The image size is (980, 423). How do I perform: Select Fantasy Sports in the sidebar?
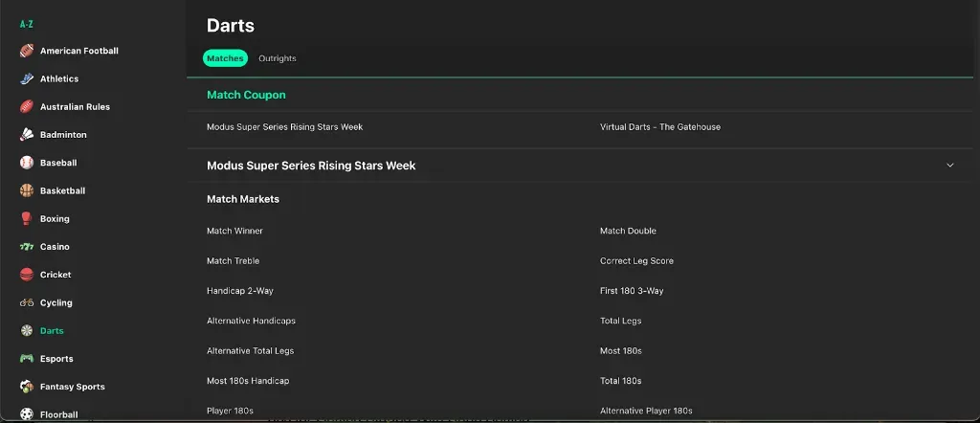[72, 387]
